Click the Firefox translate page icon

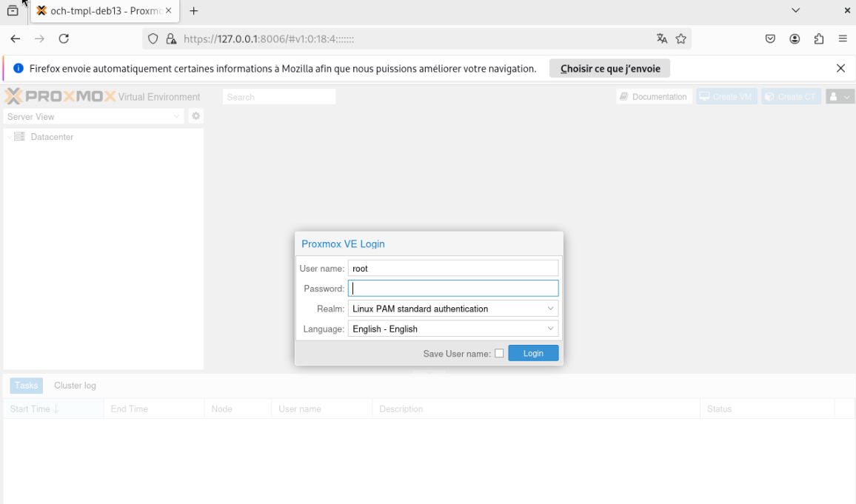[662, 38]
